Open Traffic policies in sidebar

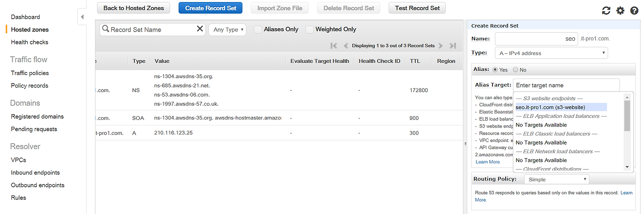[x=30, y=73]
